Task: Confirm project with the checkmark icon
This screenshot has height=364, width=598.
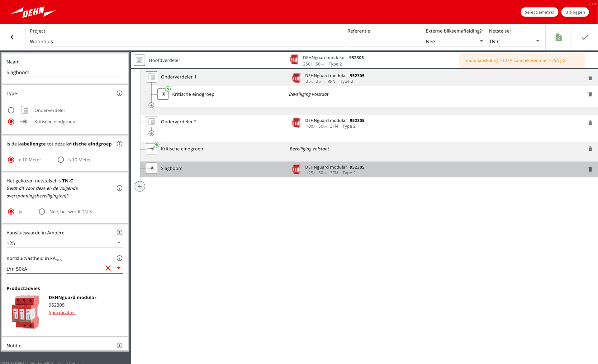Action: [x=585, y=37]
